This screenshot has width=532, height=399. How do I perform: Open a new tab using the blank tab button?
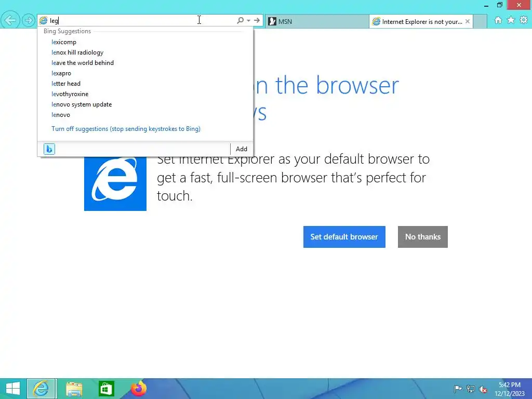click(480, 21)
